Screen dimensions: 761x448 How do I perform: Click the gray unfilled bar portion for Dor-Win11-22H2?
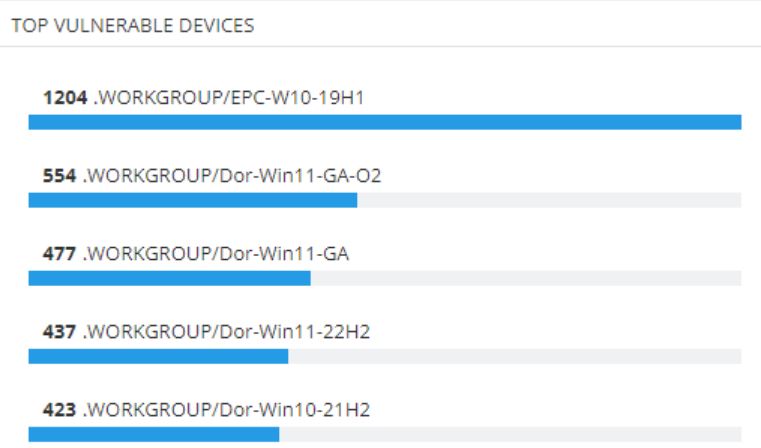pyautogui.click(x=515, y=356)
